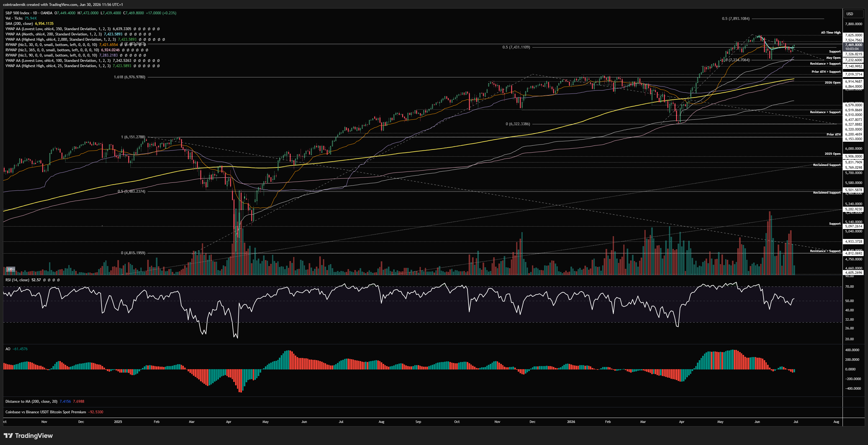Viewport: 868px width, 445px height.
Task: Click the chart header attribution text
Action: point(63,5)
